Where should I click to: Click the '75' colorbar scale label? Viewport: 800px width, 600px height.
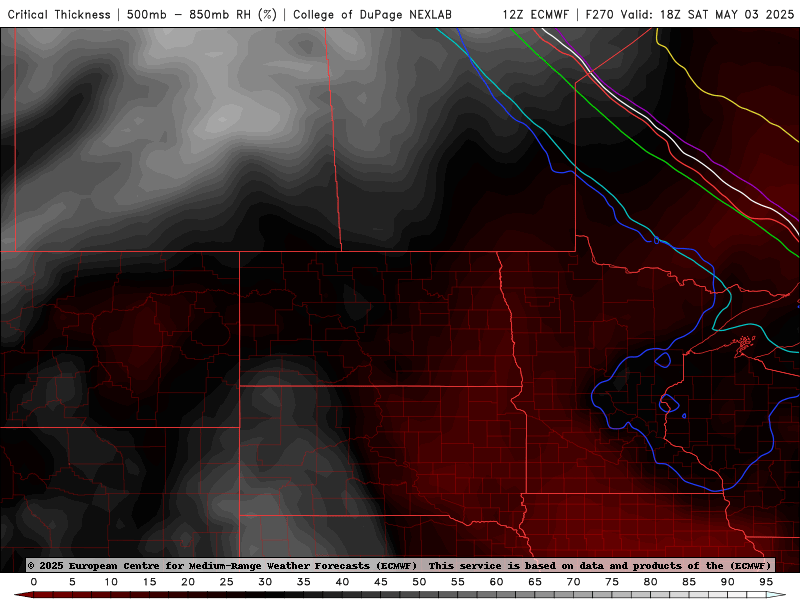coord(612,582)
